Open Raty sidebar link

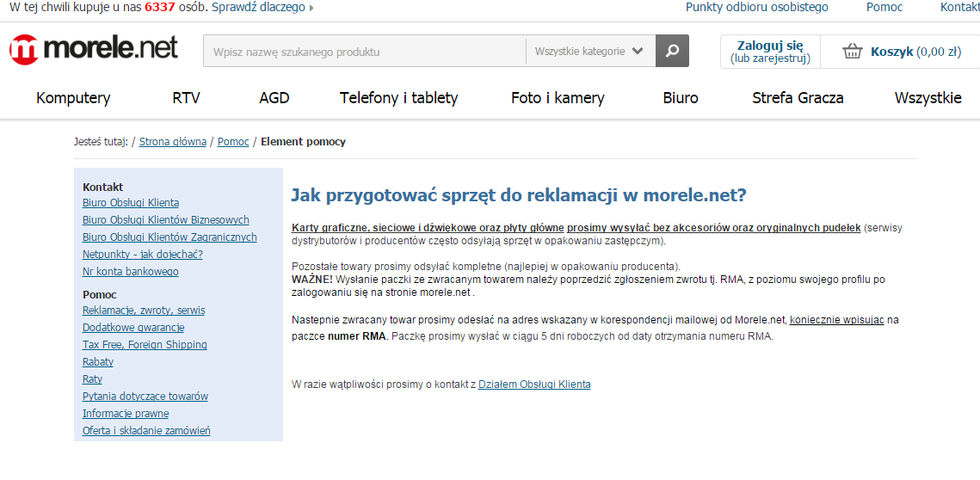tap(93, 379)
